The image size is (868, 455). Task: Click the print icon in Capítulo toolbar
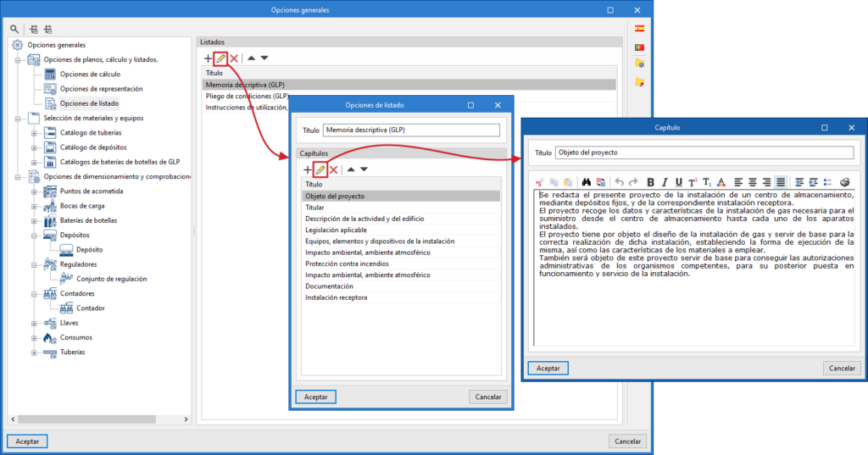(x=845, y=182)
